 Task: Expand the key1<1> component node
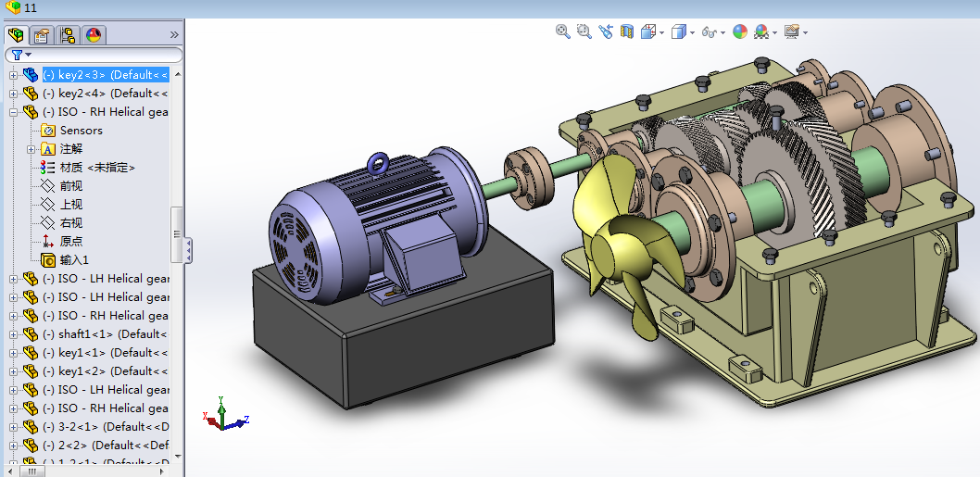13,353
